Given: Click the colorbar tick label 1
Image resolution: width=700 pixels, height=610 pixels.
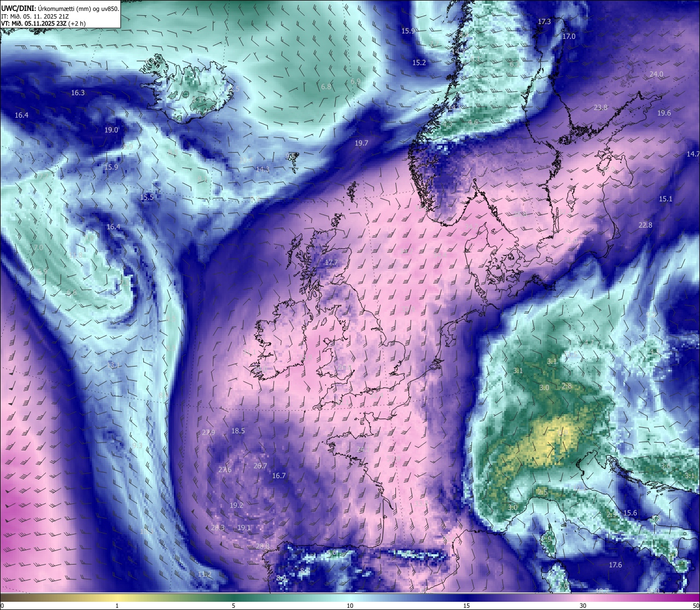Looking at the screenshot, I should click(117, 606).
